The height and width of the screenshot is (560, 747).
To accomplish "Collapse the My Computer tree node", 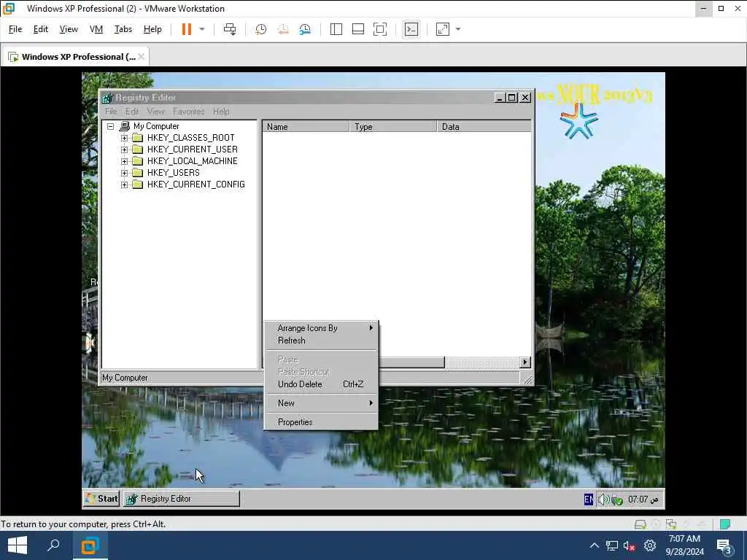I will tap(111, 126).
